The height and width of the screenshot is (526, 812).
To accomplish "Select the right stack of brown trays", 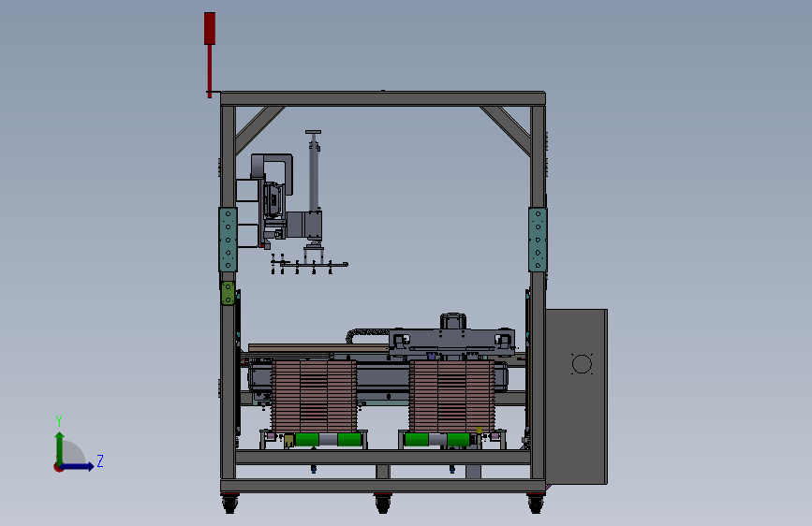I will click(x=451, y=397).
